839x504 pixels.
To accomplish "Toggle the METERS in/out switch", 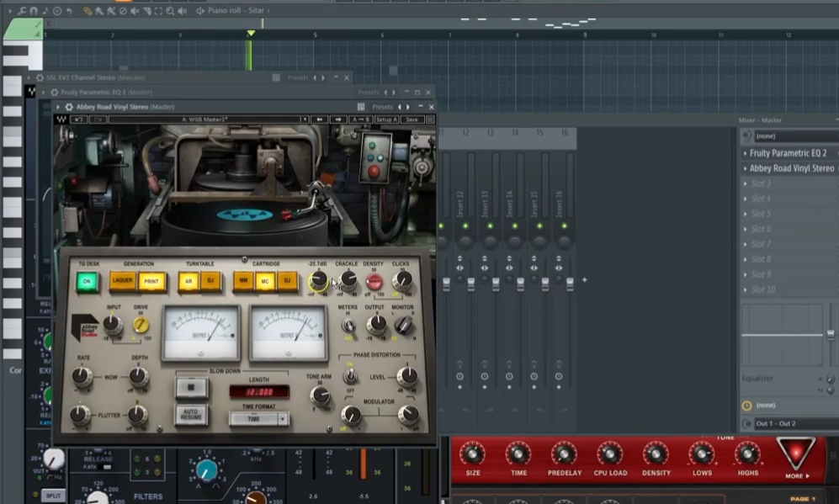I will (x=348, y=326).
